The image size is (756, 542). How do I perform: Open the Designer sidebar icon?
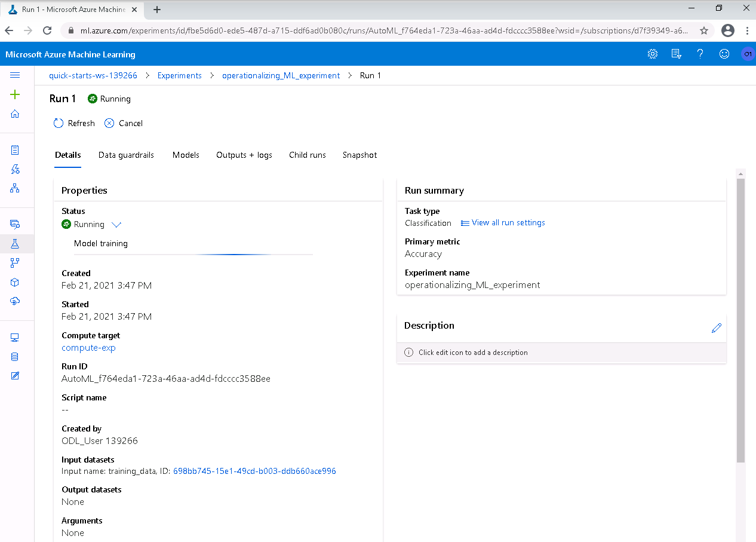point(15,188)
